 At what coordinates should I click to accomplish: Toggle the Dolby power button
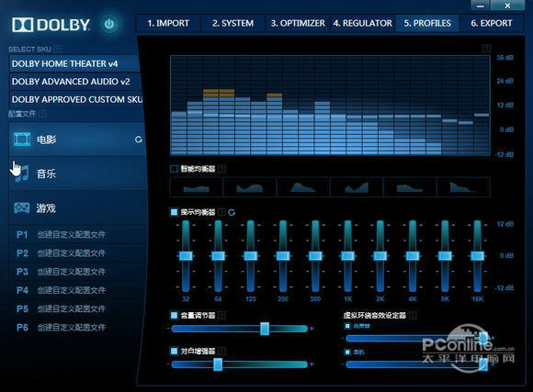[109, 24]
